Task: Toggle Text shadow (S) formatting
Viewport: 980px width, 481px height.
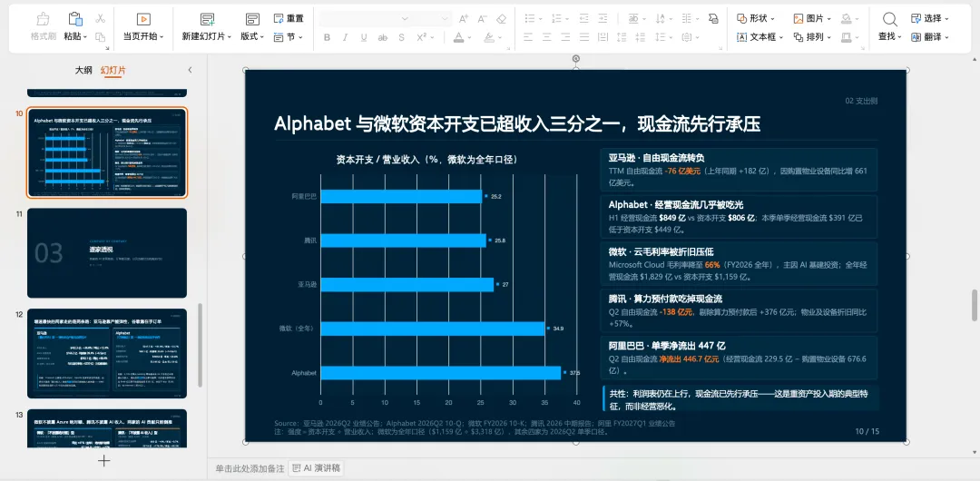Action: (401, 37)
